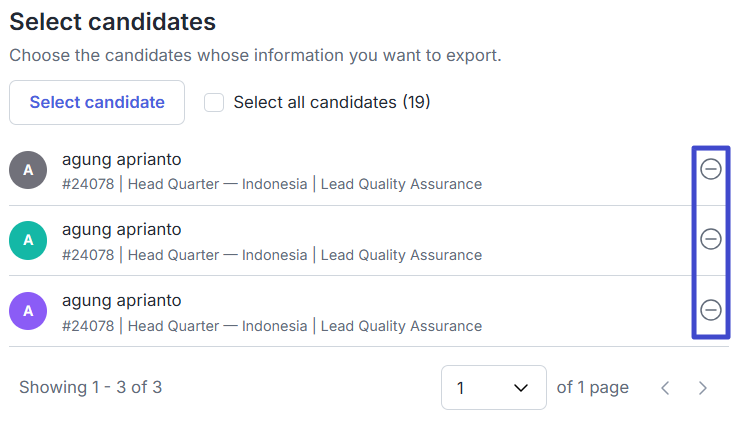Click the #24078 details line in second row
The width and height of the screenshot is (741, 426).
click(x=272, y=255)
